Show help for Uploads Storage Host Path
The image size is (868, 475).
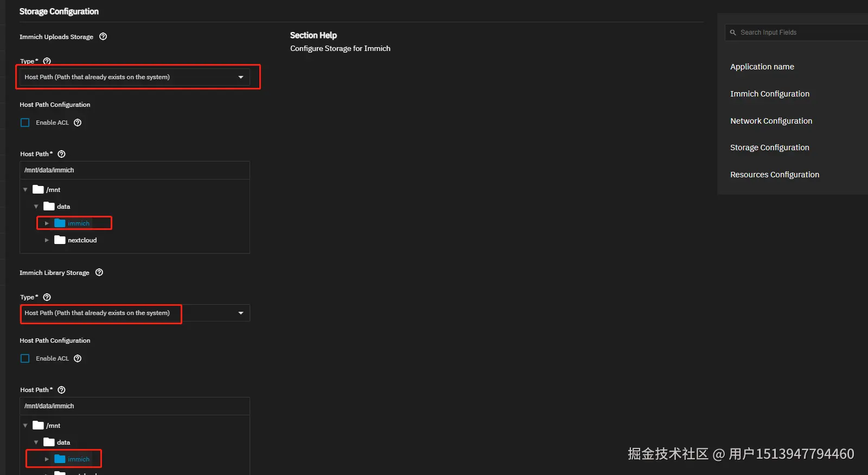61,154
